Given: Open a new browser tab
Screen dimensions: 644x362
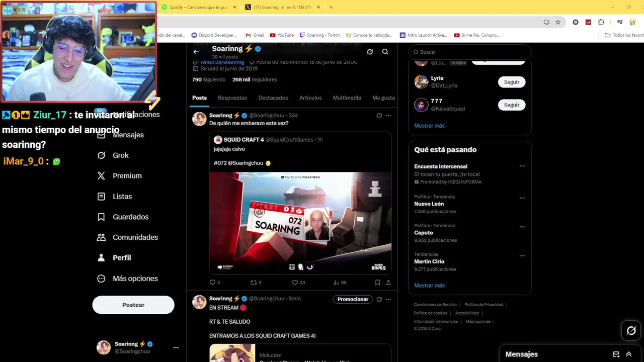Looking at the screenshot, I should click(331, 7).
